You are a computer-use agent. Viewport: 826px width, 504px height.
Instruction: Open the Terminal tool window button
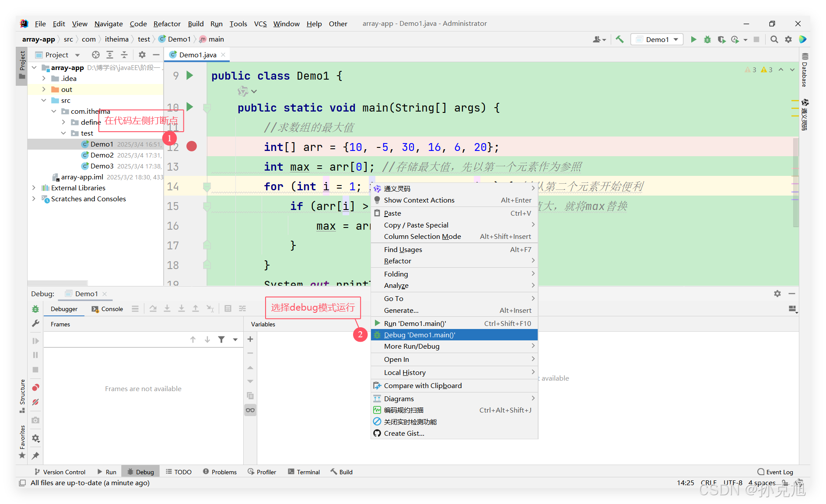[x=304, y=472]
